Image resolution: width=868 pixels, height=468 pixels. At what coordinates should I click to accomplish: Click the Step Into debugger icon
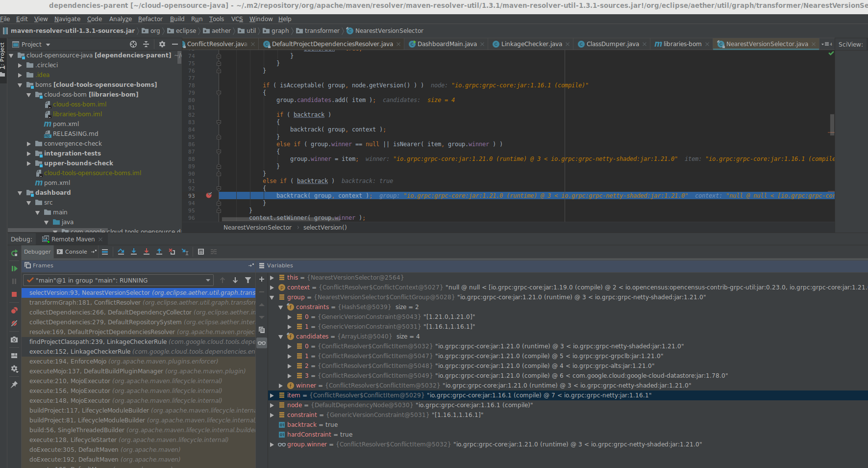pos(133,252)
